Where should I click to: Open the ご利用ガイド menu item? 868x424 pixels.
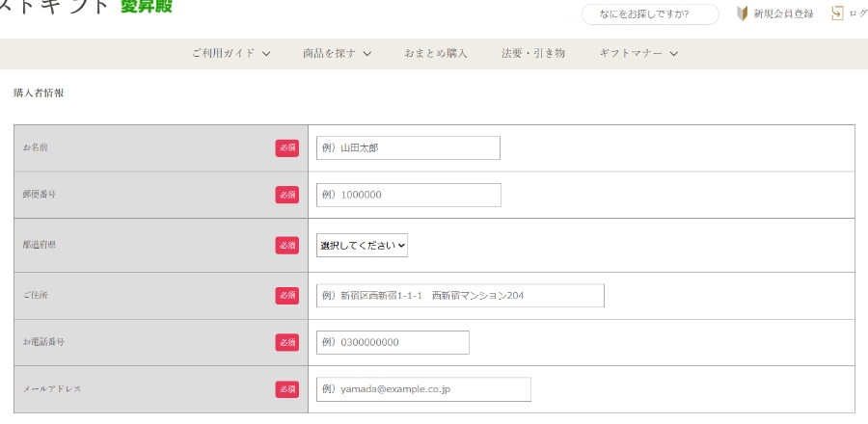223,54
